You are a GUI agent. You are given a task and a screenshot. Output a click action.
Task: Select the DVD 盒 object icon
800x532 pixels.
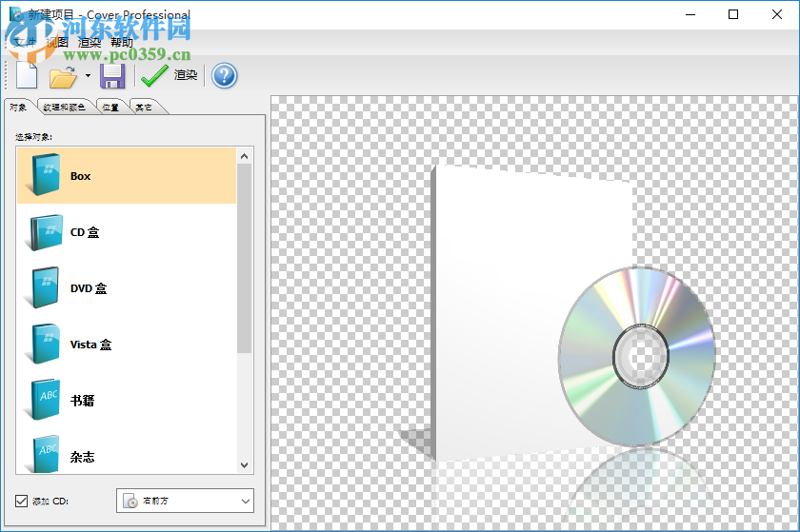(x=44, y=288)
